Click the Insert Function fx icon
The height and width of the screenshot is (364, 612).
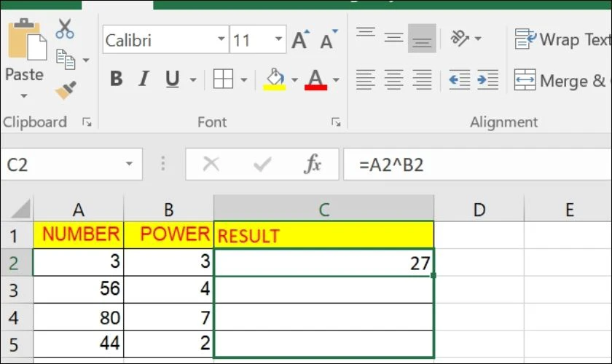tap(313, 165)
